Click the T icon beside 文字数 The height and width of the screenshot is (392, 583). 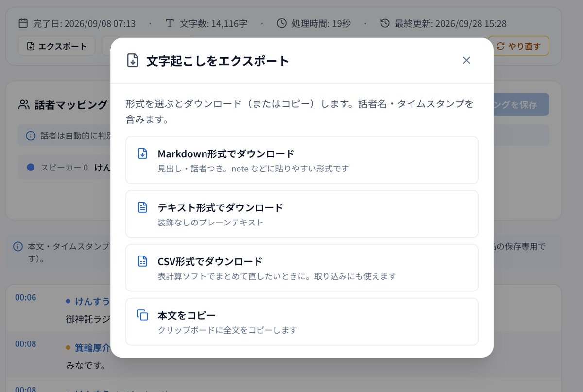tap(170, 23)
